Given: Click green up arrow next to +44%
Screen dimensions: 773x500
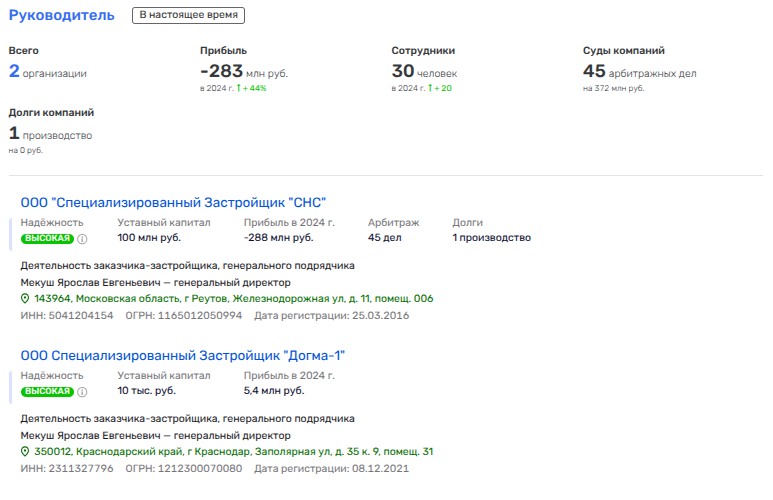Looking at the screenshot, I should (238, 88).
